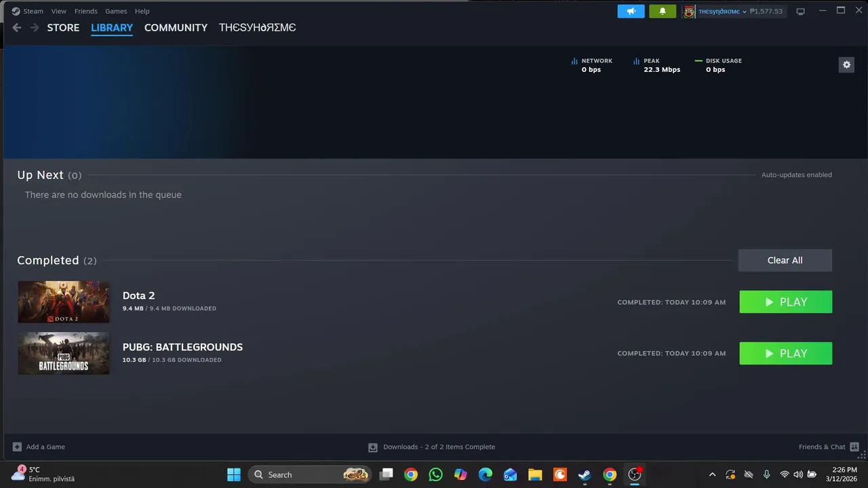This screenshot has width=868, height=488.
Task: Click Add a Game plus icon
Action: pyautogui.click(x=17, y=447)
